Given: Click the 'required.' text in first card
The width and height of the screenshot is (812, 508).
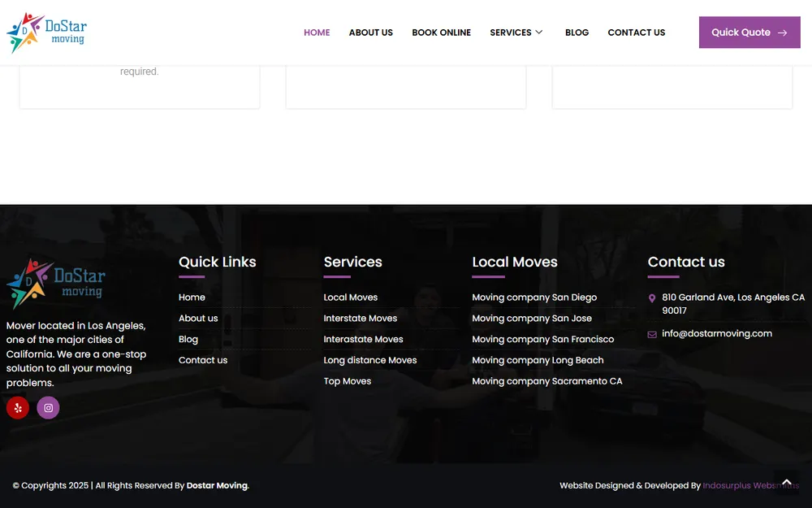Looking at the screenshot, I should pos(140,72).
